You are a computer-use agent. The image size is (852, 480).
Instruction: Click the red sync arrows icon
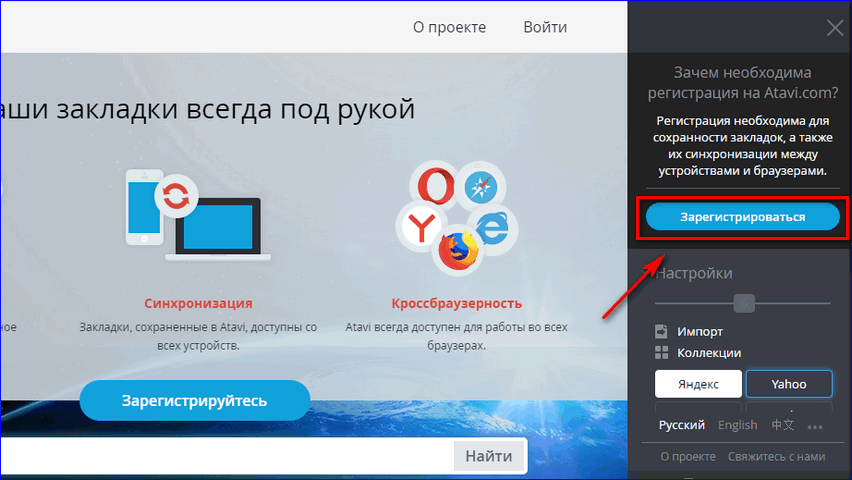click(176, 197)
